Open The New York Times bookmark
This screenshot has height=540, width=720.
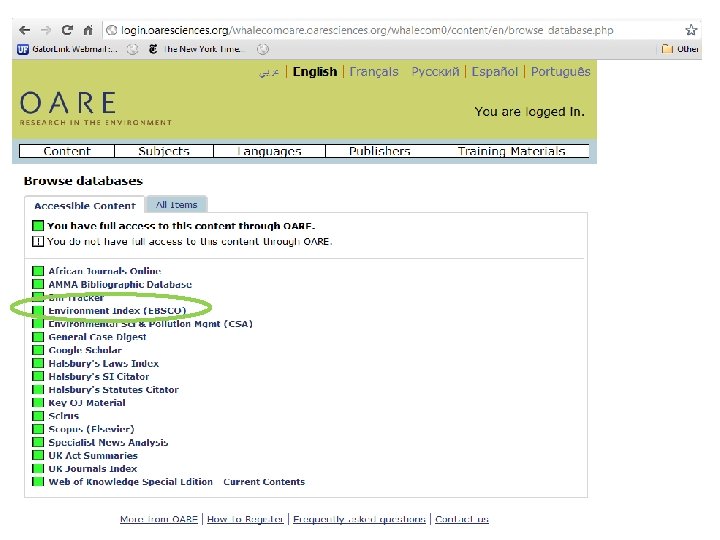196,49
